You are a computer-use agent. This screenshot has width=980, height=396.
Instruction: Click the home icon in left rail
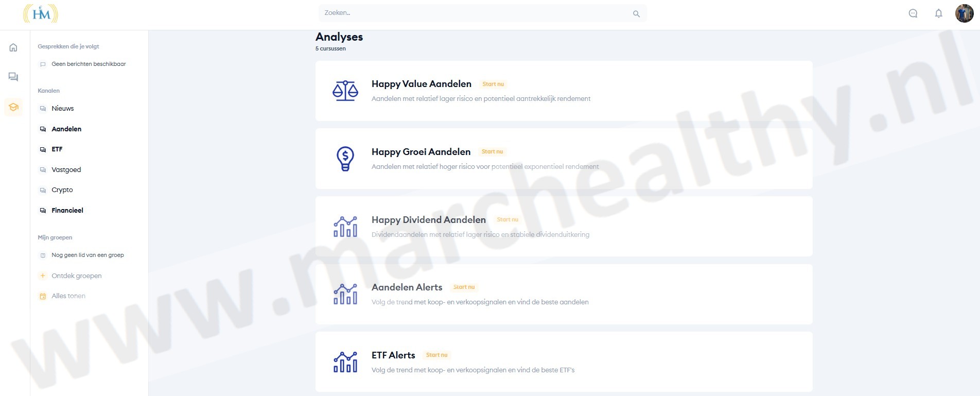[x=13, y=47]
